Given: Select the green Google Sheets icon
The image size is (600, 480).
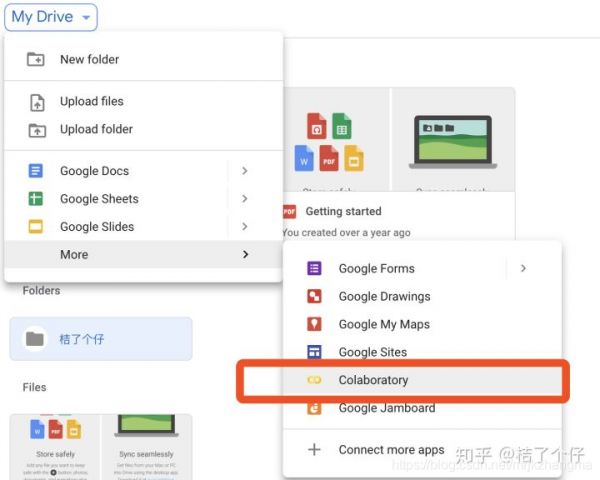Looking at the screenshot, I should coord(36,199).
